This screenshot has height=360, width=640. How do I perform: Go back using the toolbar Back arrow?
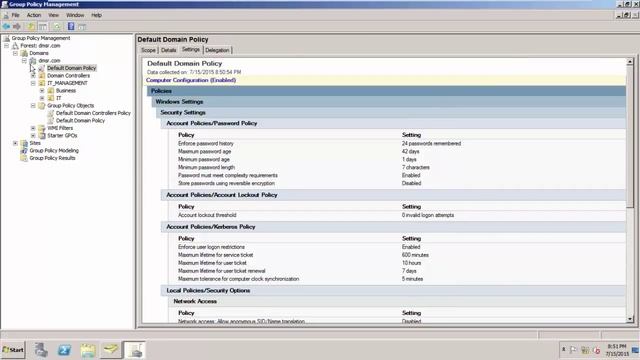click(x=6, y=27)
